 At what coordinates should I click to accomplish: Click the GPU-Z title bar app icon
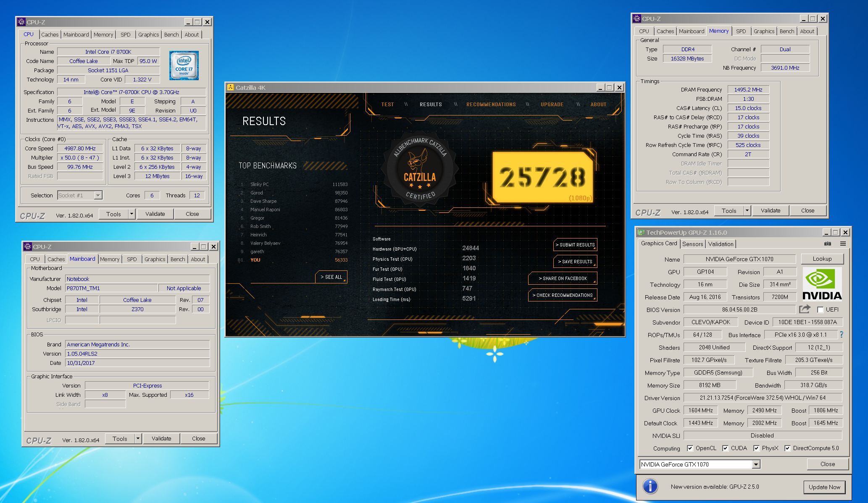tap(641, 232)
